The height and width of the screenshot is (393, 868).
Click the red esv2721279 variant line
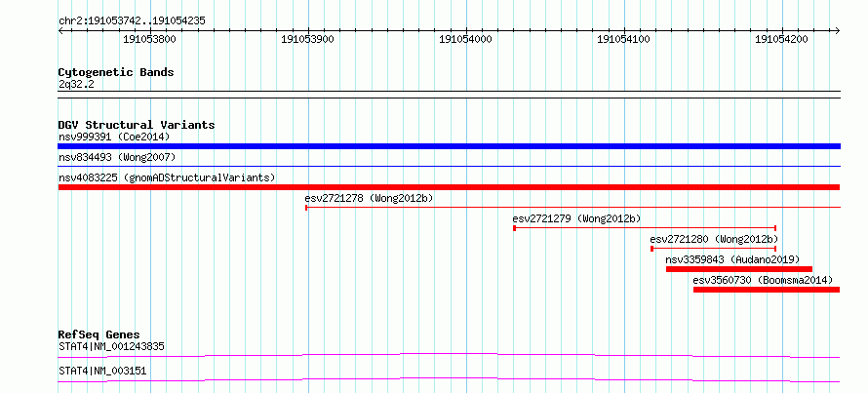[x=645, y=227]
